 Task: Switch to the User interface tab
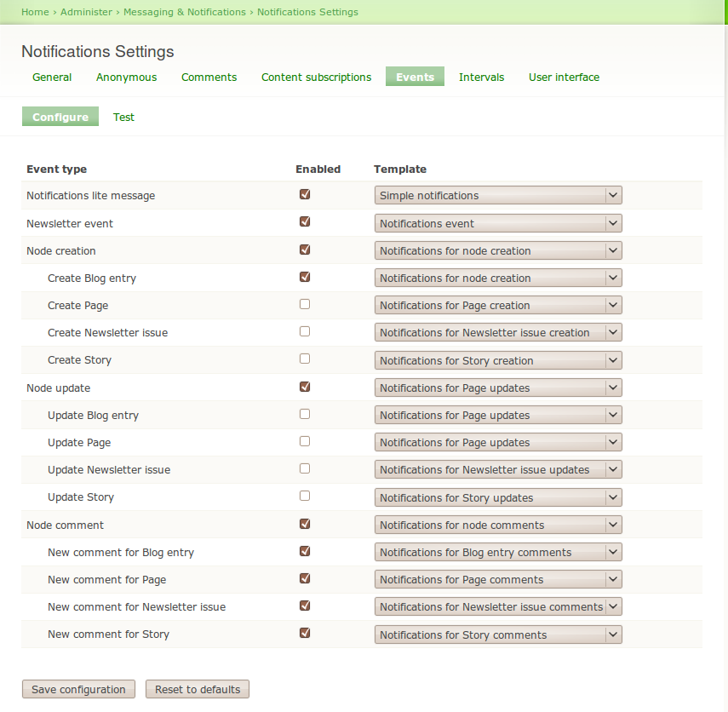563,77
